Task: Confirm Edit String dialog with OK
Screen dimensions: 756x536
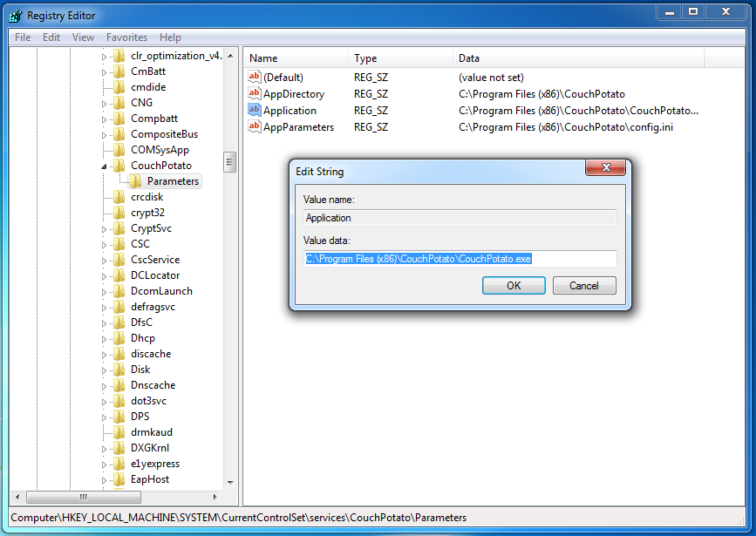Action: [514, 285]
